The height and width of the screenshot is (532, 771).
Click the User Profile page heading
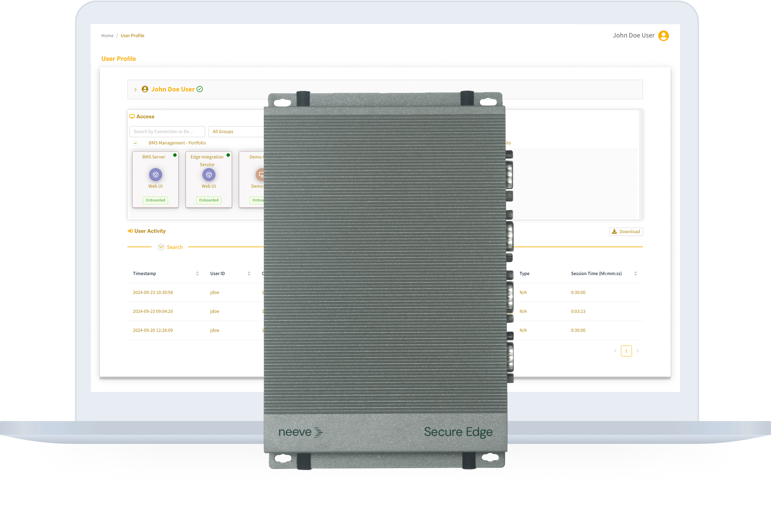[119, 59]
